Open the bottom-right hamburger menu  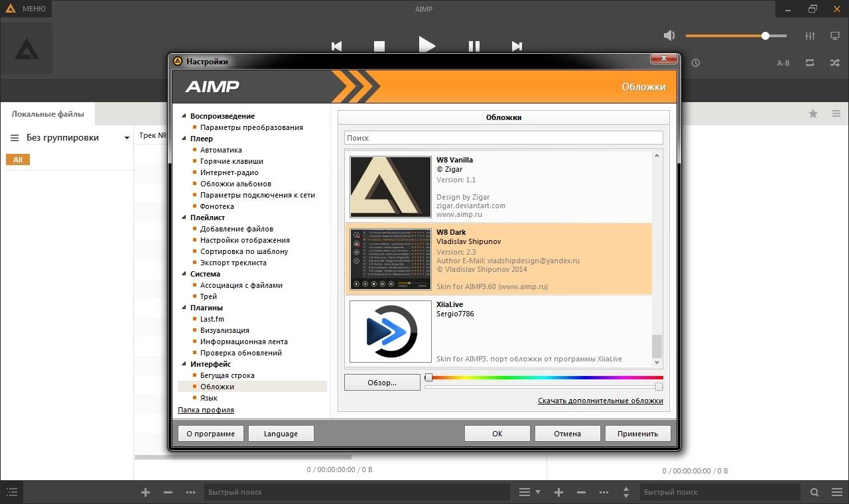[836, 492]
